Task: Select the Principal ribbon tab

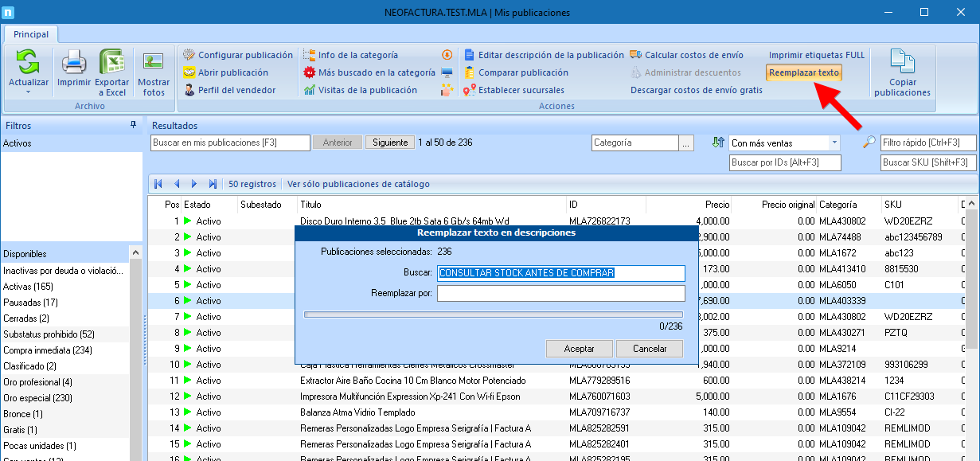Action: tap(31, 34)
